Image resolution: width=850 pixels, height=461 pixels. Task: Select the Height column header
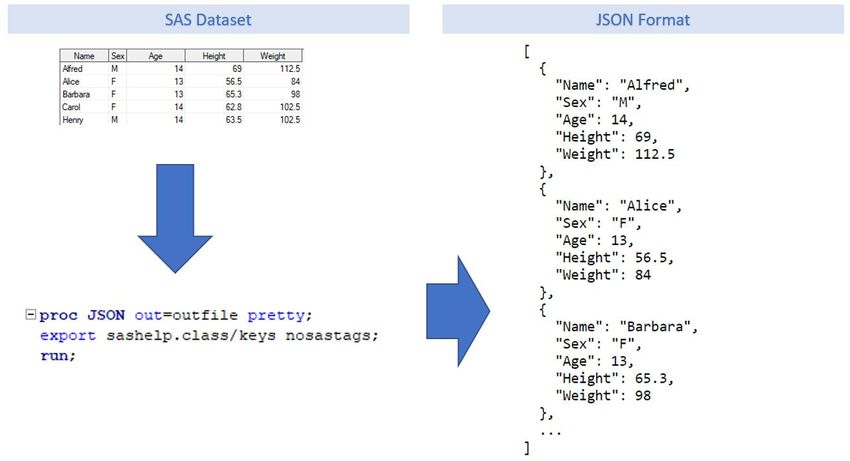(214, 56)
